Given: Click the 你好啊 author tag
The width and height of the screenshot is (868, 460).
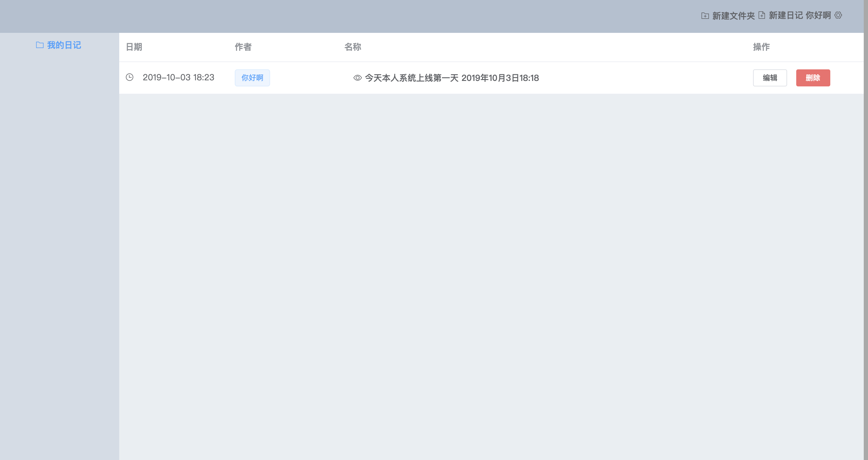Looking at the screenshot, I should click(x=252, y=78).
